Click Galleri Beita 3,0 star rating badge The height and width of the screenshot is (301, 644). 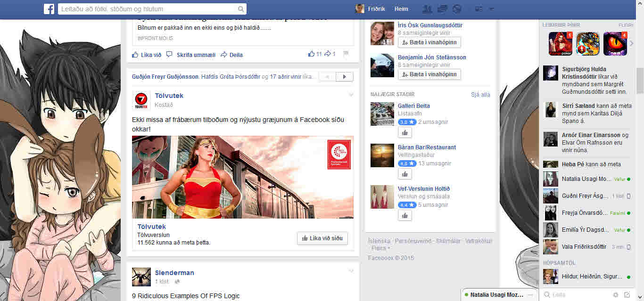(x=407, y=122)
